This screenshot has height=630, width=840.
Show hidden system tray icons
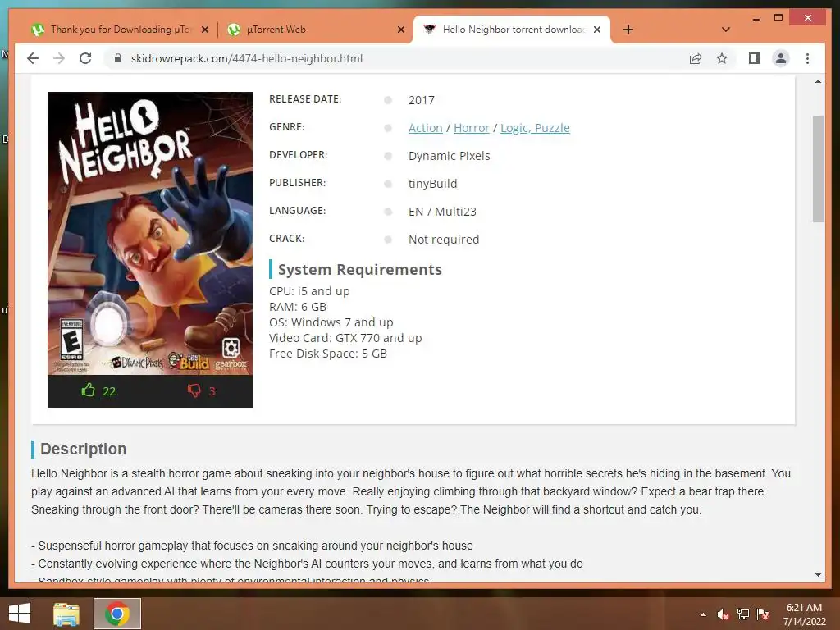tap(703, 614)
